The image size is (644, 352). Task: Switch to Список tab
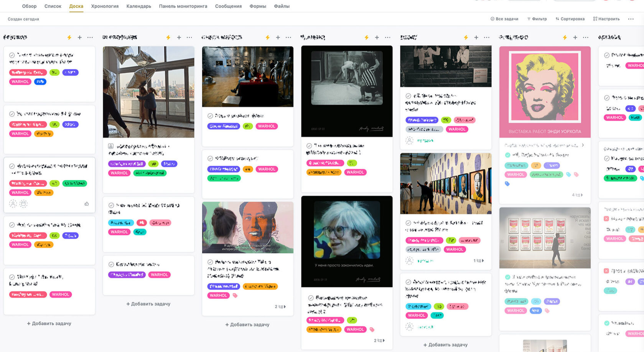pyautogui.click(x=53, y=6)
